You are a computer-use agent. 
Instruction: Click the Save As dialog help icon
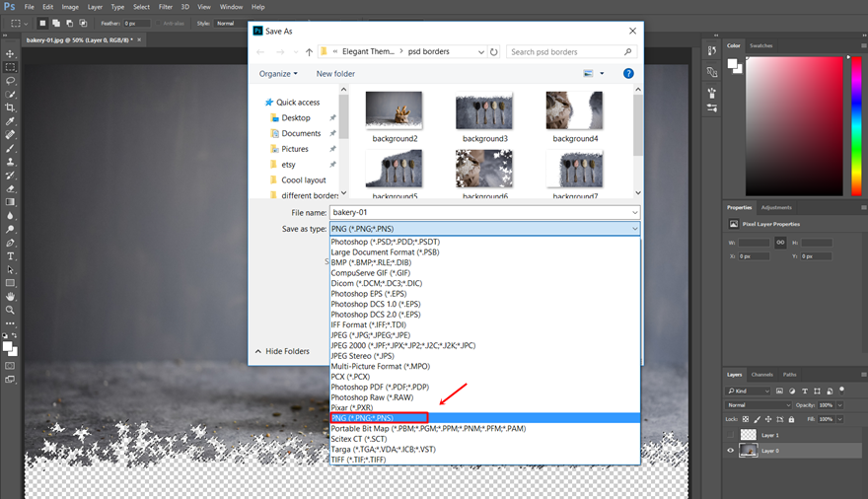(628, 74)
